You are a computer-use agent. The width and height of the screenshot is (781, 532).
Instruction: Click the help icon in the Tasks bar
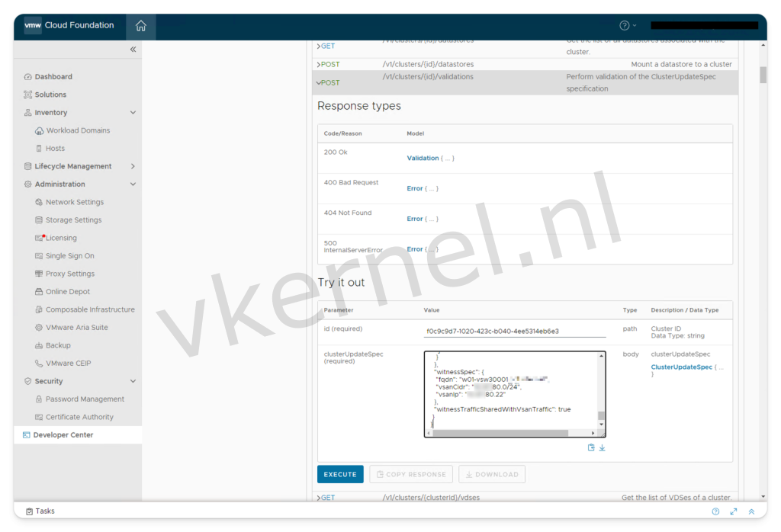point(715,511)
